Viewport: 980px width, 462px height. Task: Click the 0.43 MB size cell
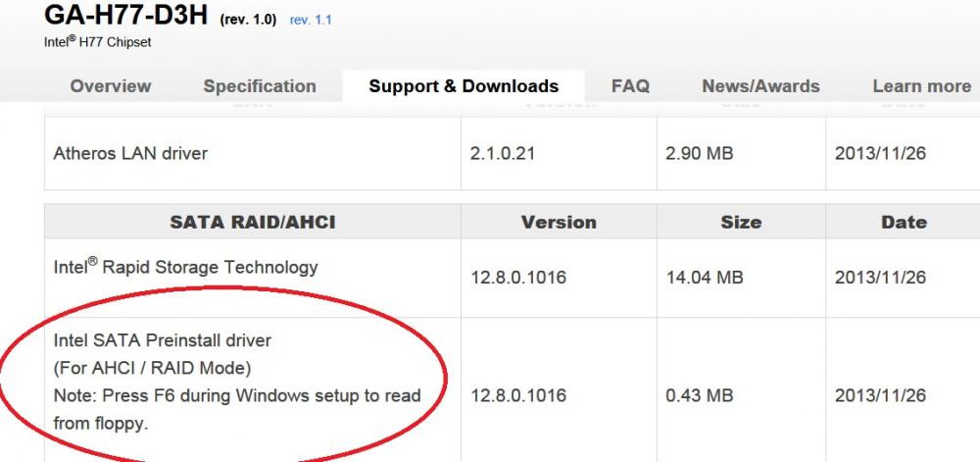(x=699, y=395)
